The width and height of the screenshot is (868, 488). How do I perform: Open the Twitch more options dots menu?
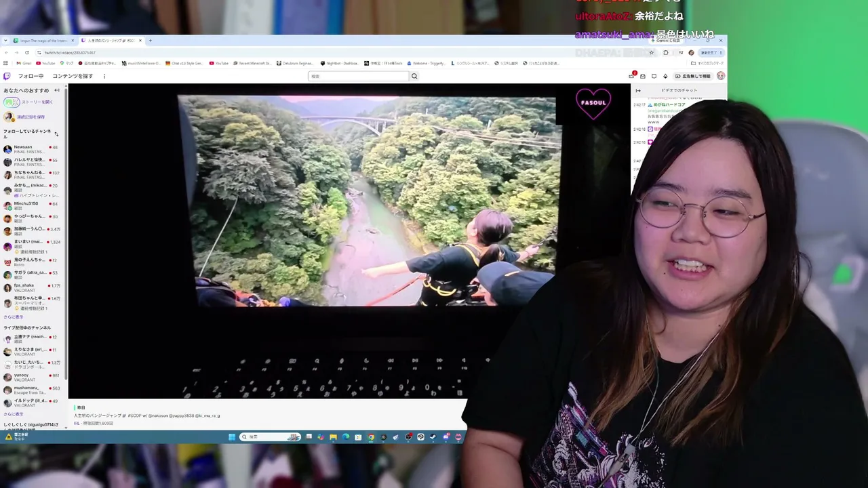(104, 76)
